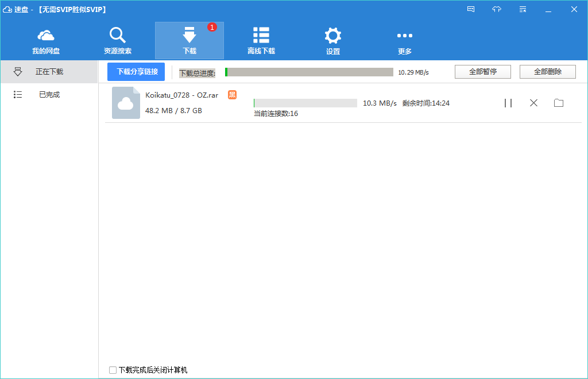
Task: Click the Koikatu_0728 - OZ.rar filename
Action: click(182, 95)
